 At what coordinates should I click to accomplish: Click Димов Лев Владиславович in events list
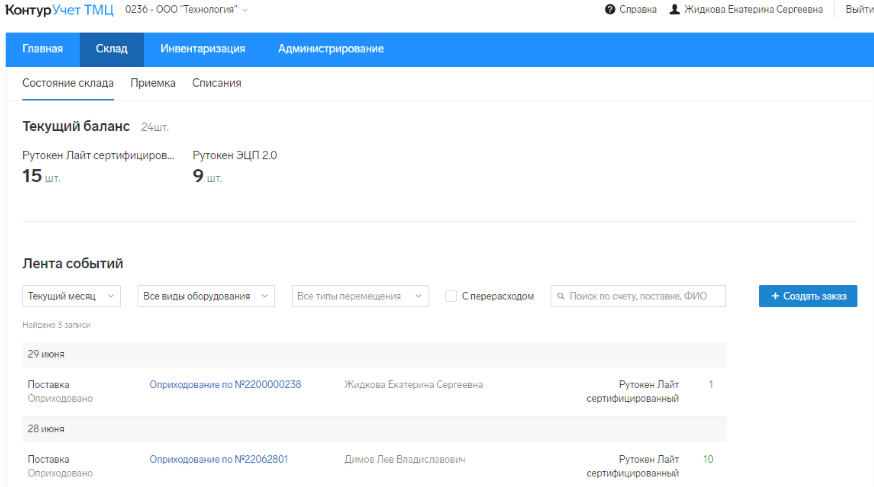[405, 459]
